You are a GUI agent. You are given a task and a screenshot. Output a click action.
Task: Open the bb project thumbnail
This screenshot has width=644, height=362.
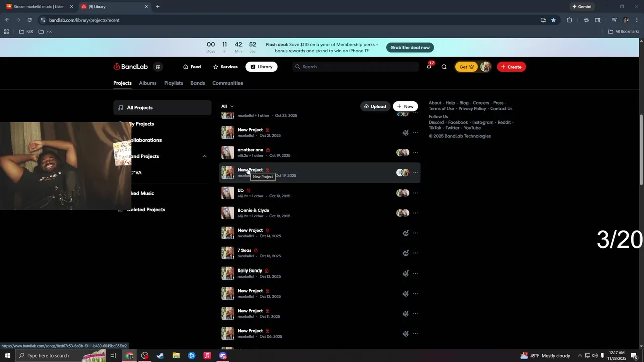pos(228,193)
